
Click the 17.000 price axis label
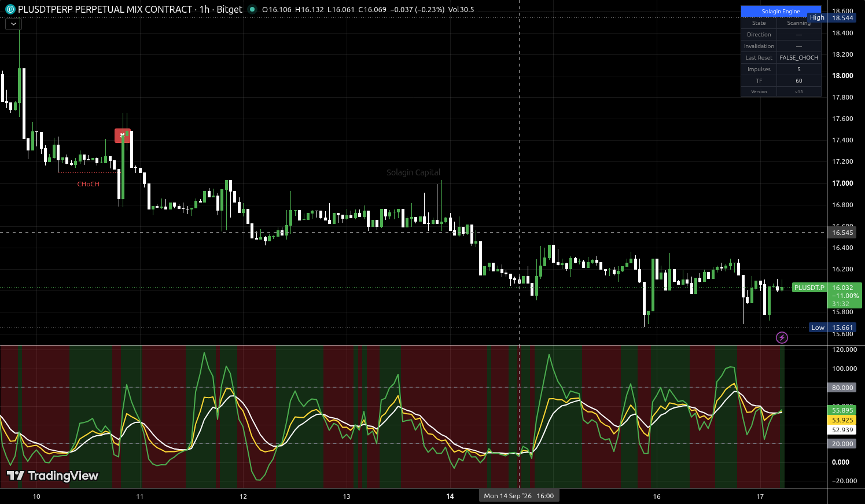(x=842, y=183)
